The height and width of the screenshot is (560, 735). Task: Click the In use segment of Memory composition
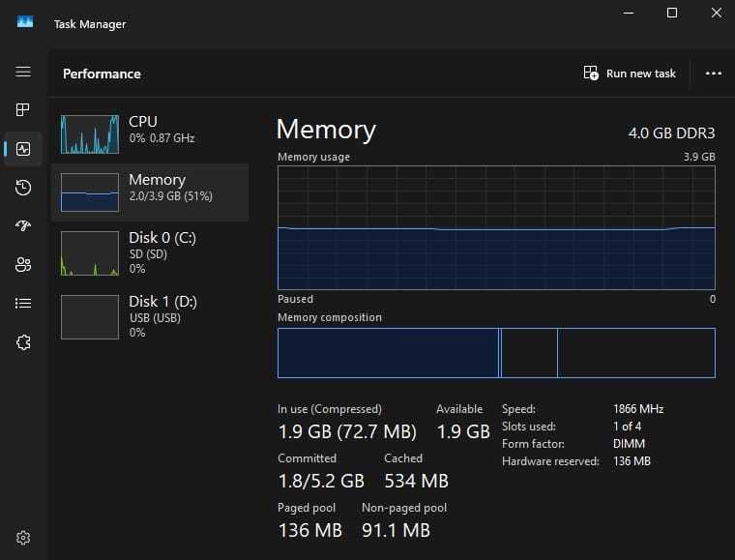pyautogui.click(x=387, y=352)
